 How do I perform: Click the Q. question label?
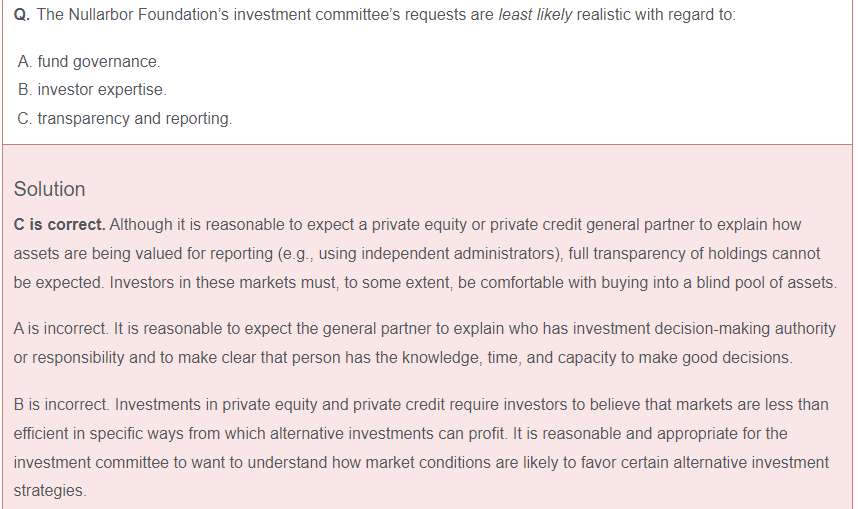pos(22,15)
